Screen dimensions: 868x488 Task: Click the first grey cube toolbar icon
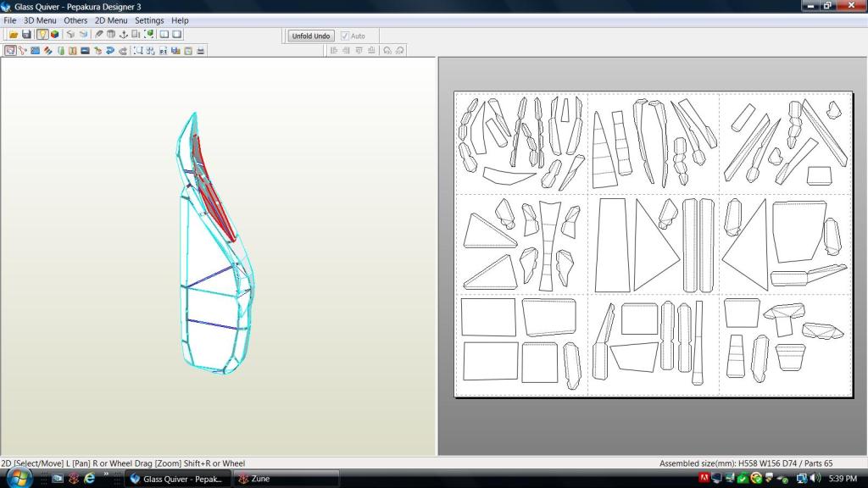coord(70,34)
